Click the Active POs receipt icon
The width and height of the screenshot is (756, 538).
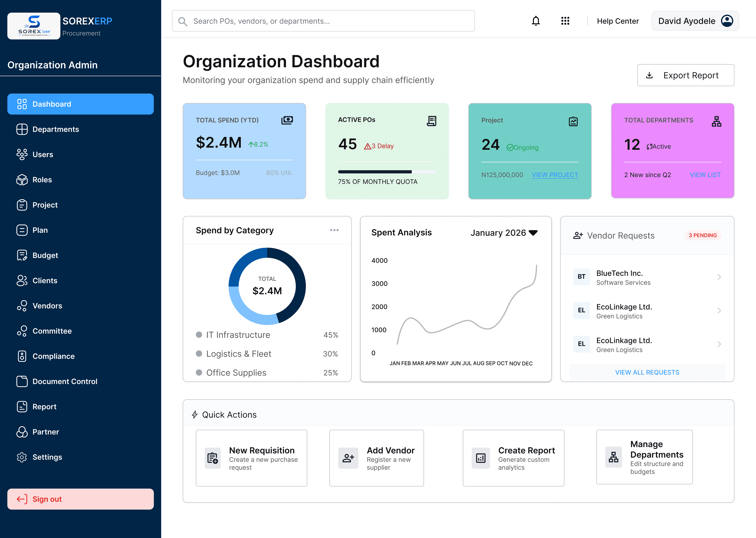coord(432,121)
